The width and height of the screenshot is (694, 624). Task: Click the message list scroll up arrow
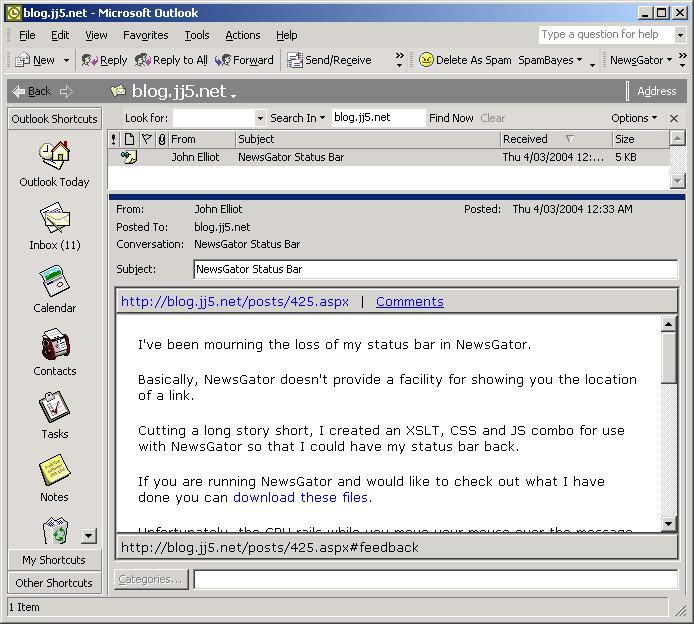pos(678,139)
